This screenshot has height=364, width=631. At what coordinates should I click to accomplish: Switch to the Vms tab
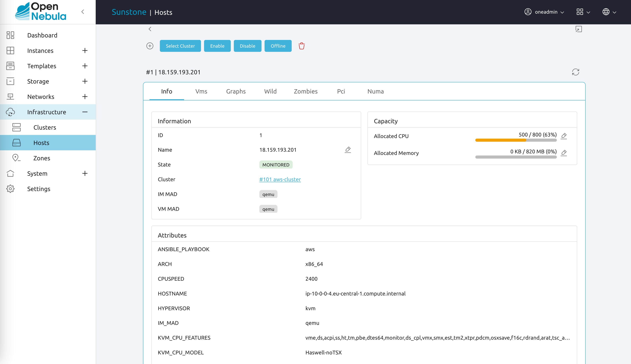point(201,91)
